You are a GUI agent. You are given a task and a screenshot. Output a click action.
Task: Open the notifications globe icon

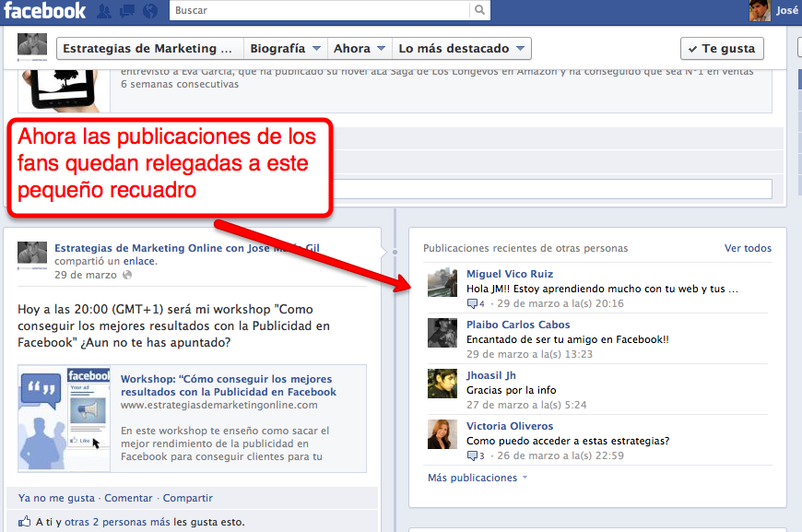pyautogui.click(x=150, y=11)
